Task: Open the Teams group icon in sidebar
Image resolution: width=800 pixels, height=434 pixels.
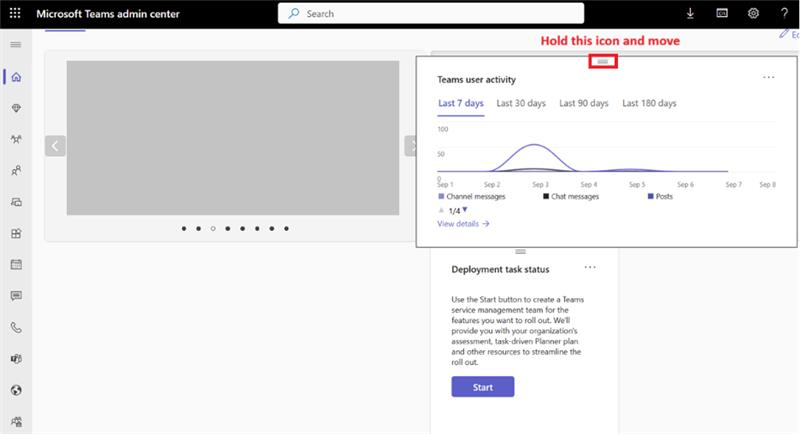Action: (16, 139)
